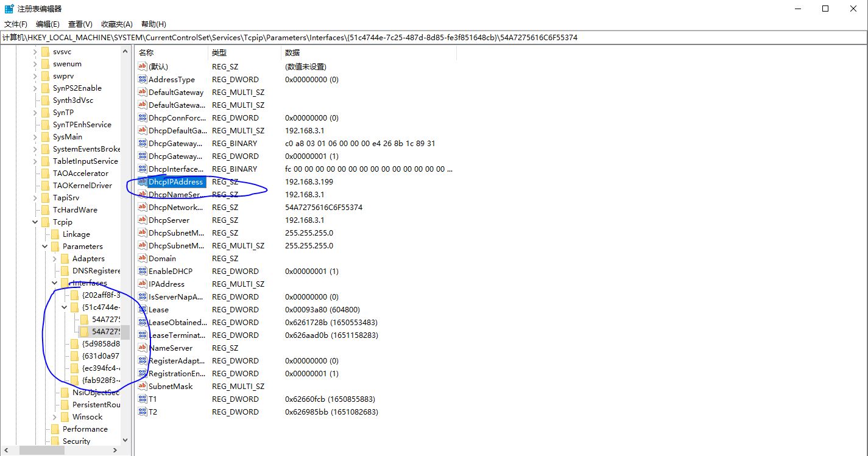Image resolution: width=868 pixels, height=456 pixels.
Task: Select the RegistrationEn... value name
Action: [x=177, y=373]
